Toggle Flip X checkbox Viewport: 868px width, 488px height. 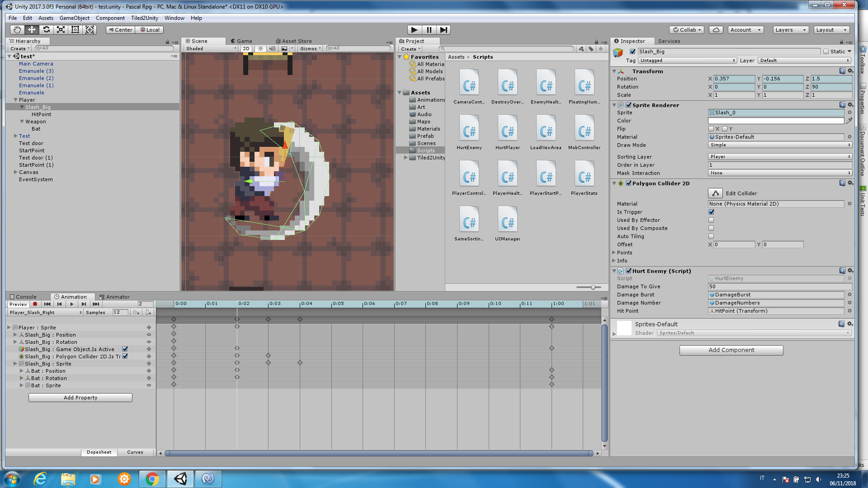pyautogui.click(x=711, y=129)
